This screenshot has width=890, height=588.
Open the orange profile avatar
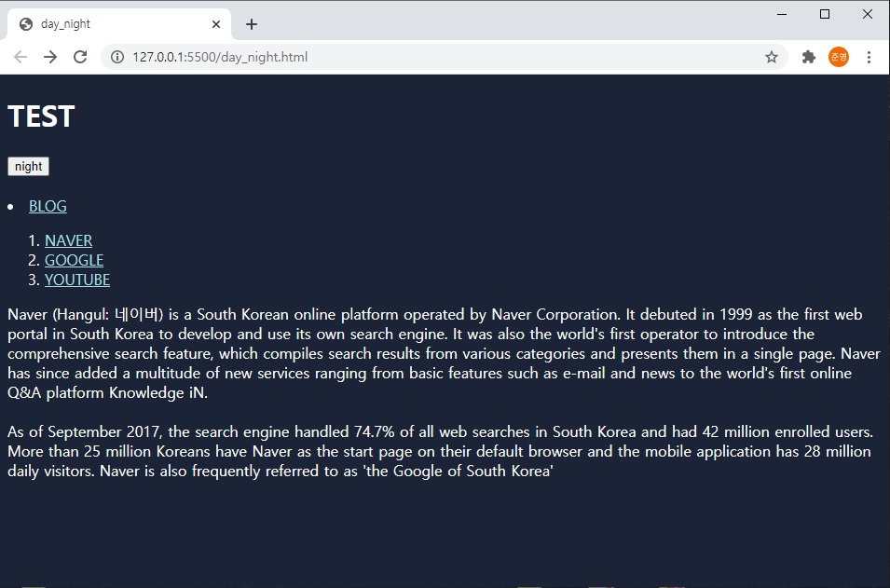coord(839,57)
